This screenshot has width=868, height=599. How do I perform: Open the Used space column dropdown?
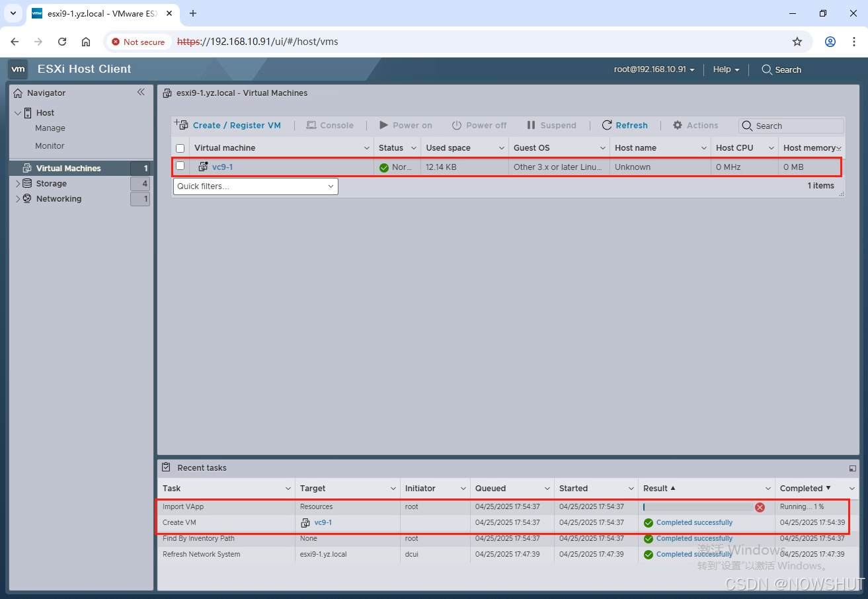tap(502, 148)
